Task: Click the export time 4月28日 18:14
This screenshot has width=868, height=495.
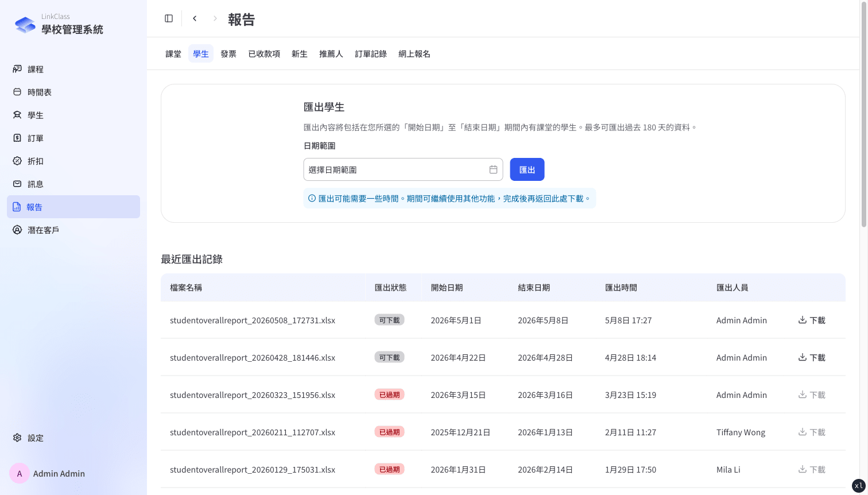Action: click(630, 357)
